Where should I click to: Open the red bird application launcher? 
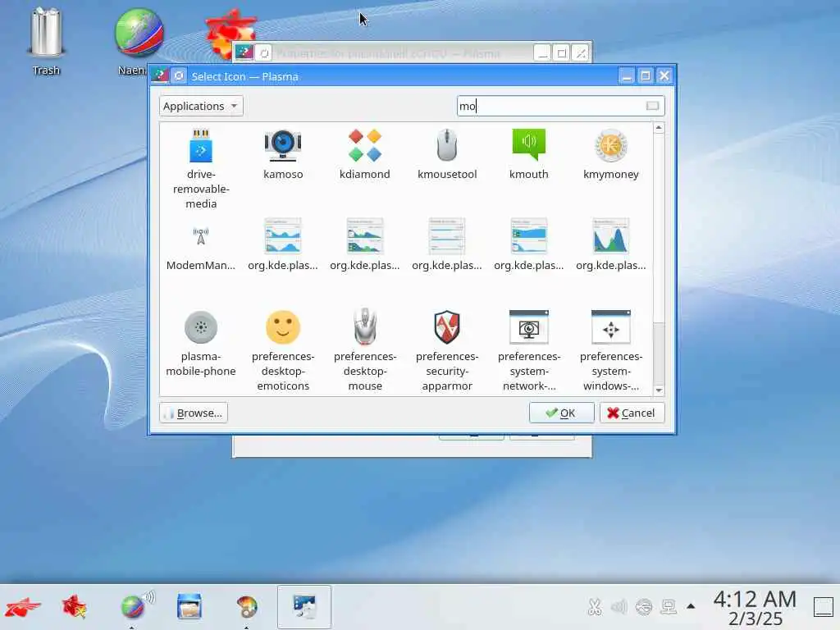pos(22,608)
